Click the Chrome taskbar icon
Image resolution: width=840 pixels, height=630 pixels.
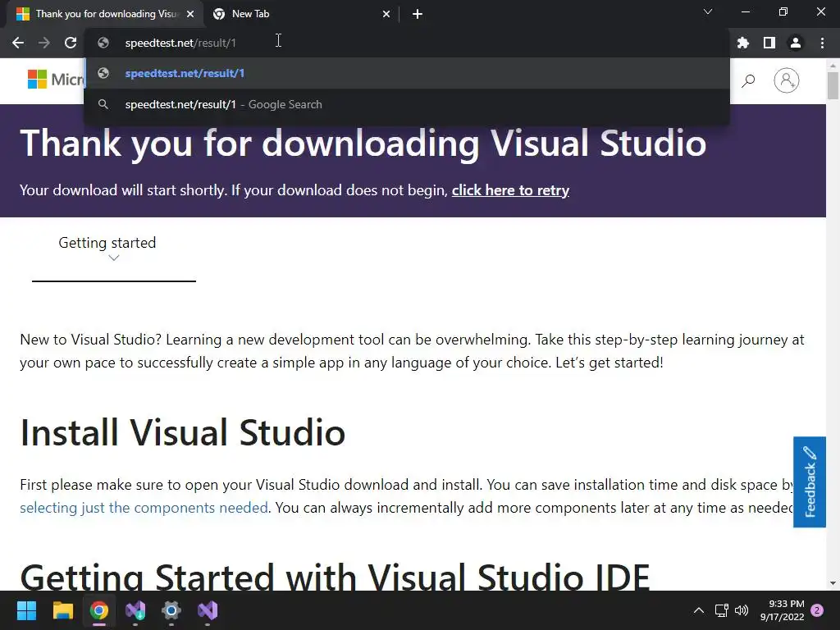coord(99,610)
